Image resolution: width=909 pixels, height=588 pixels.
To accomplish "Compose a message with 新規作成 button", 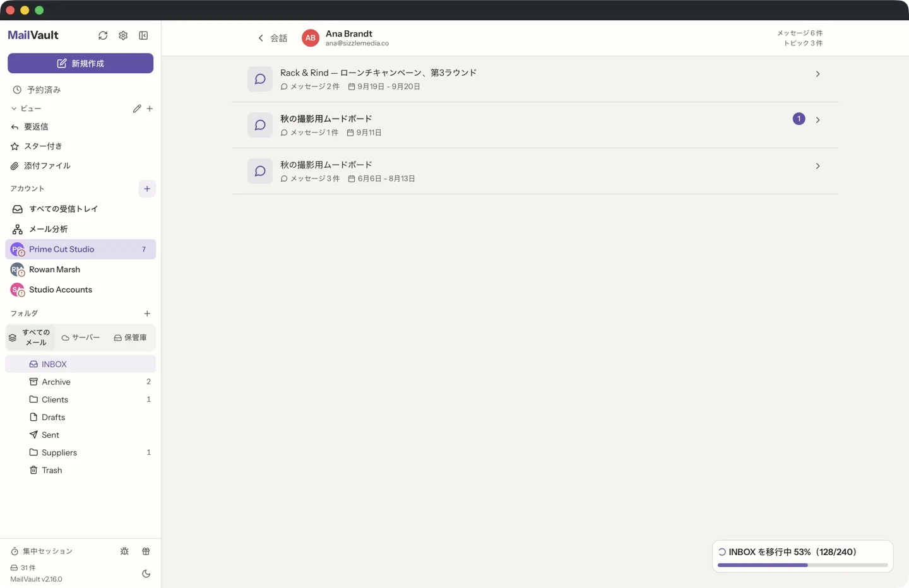I will click(x=80, y=63).
